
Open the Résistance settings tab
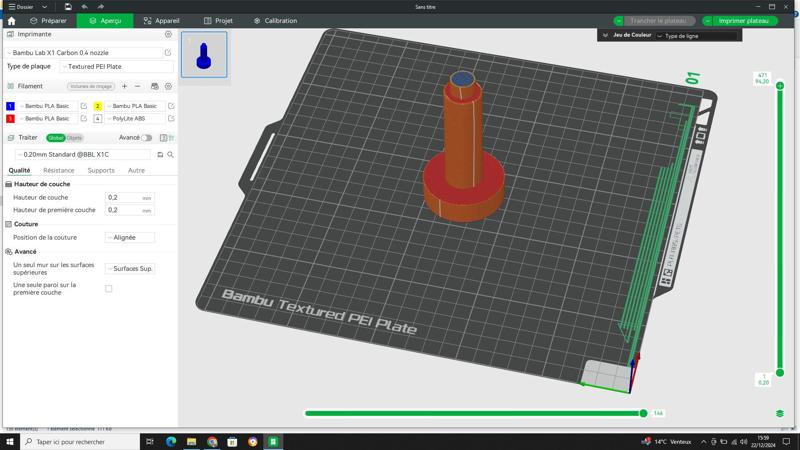59,170
